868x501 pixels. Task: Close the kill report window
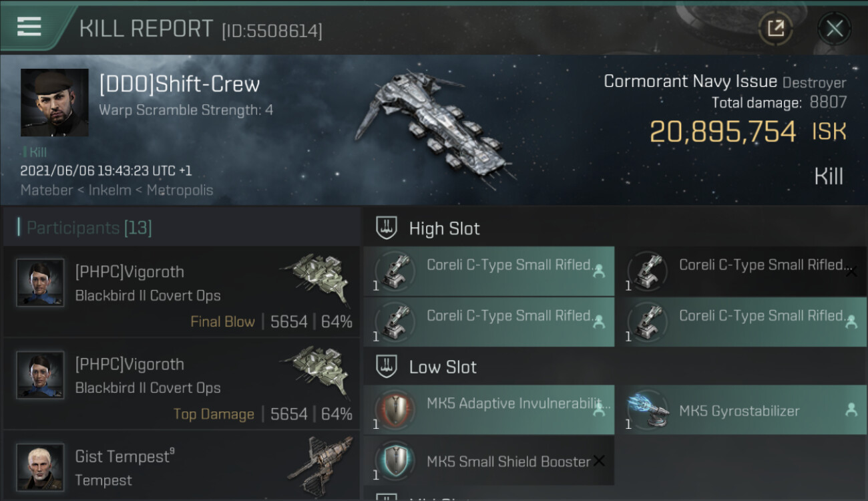pos(834,29)
